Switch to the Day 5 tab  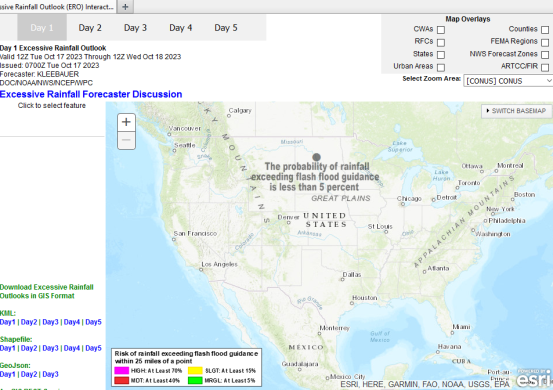pyautogui.click(x=226, y=28)
